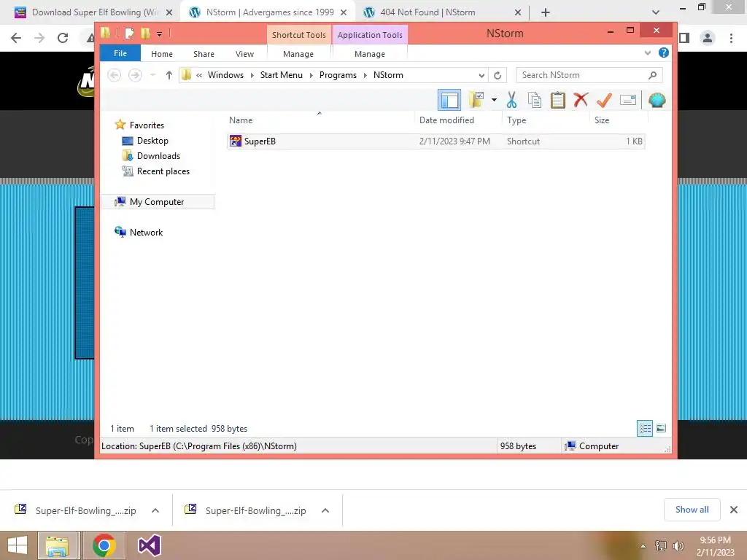Image resolution: width=747 pixels, height=560 pixels.
Task: Click Start Menu in the breadcrumb
Action: click(281, 75)
